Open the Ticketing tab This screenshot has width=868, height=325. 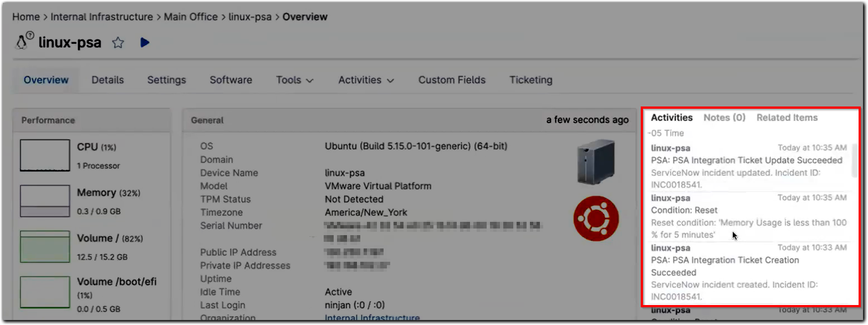coord(530,80)
